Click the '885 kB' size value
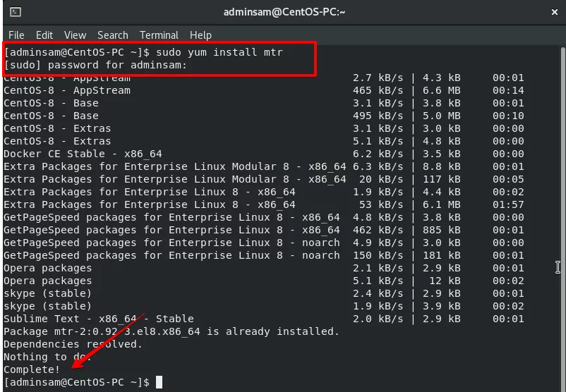The width and height of the screenshot is (566, 392). (x=442, y=230)
